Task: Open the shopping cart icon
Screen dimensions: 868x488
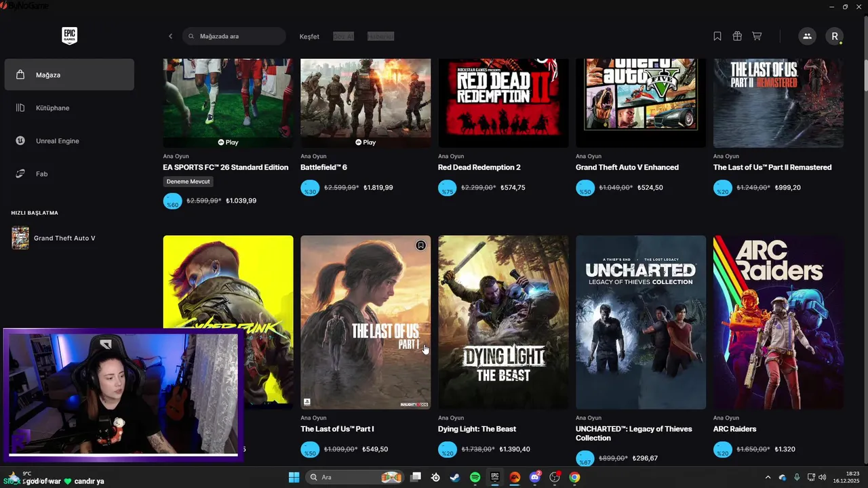Action: click(x=757, y=36)
